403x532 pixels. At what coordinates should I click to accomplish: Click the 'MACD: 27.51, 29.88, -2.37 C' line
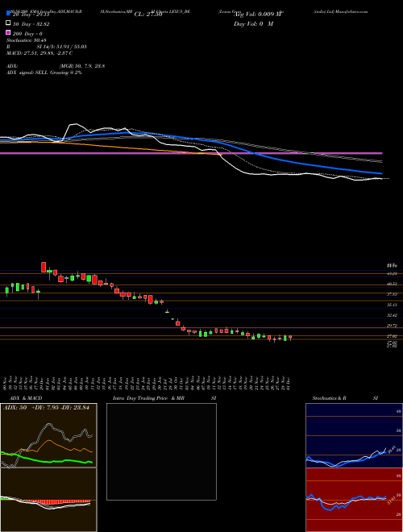[x=39, y=53]
